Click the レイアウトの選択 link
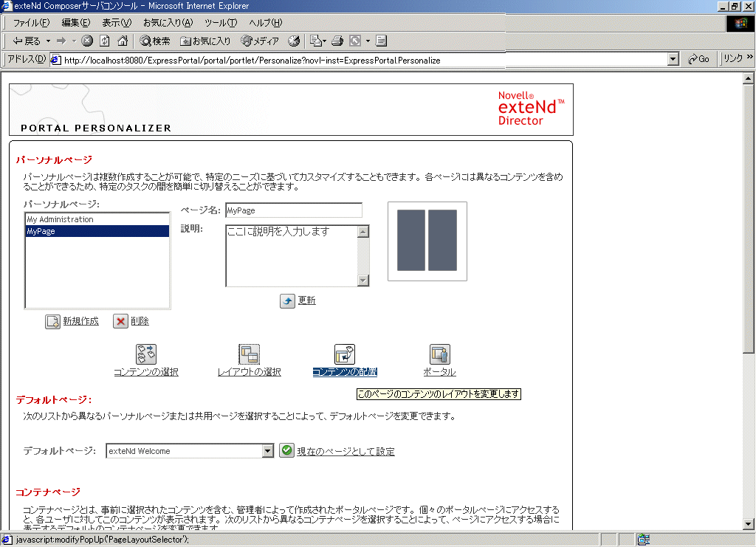Screen dimensions: 756x547 [250, 372]
